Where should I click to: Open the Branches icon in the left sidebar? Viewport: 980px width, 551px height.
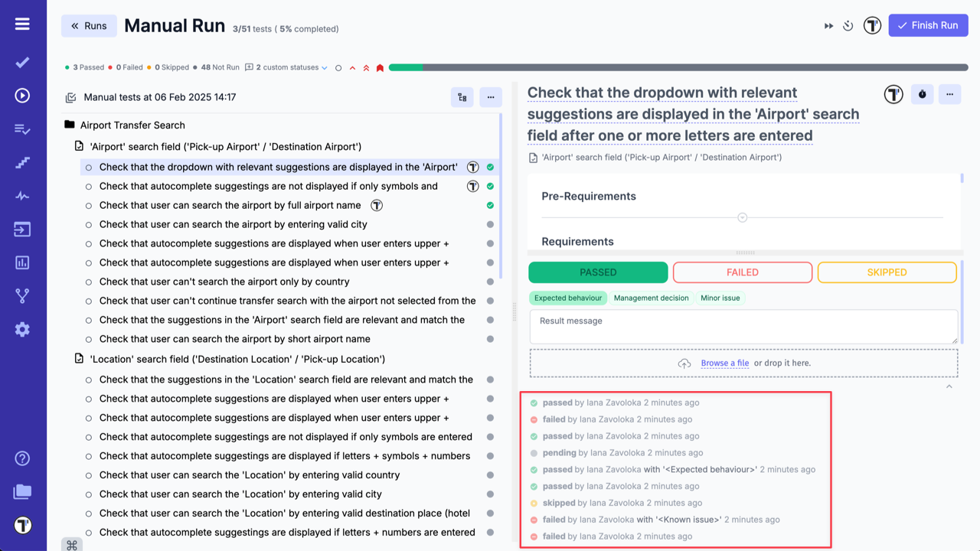tap(21, 295)
